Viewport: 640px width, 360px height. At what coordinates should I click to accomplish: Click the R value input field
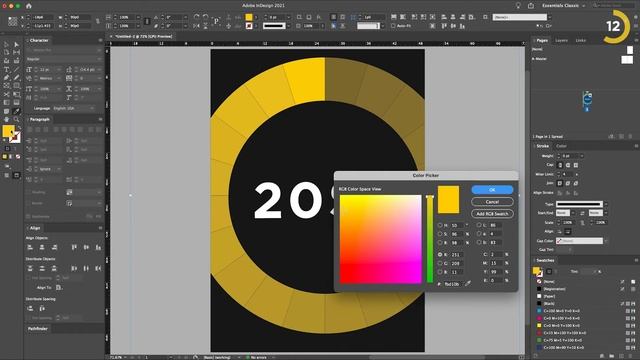(456, 254)
